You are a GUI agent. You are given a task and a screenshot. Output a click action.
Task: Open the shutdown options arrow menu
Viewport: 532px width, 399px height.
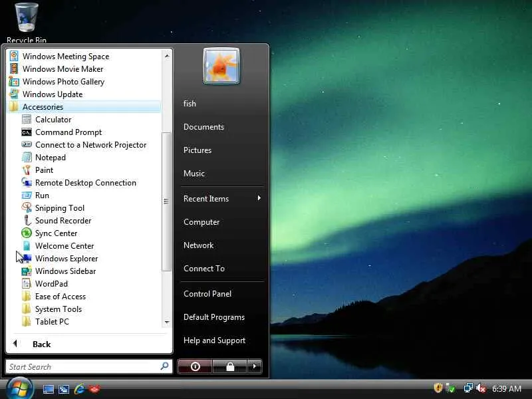(255, 366)
